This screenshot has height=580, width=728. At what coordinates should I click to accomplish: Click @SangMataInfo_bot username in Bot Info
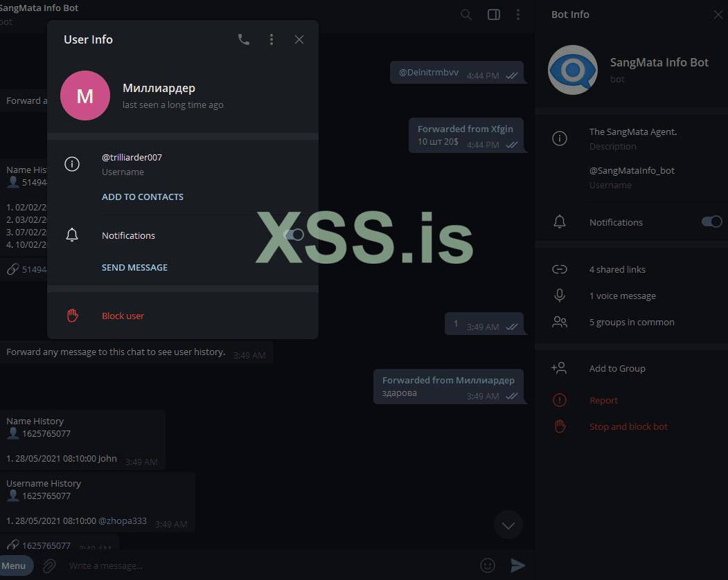click(x=632, y=170)
